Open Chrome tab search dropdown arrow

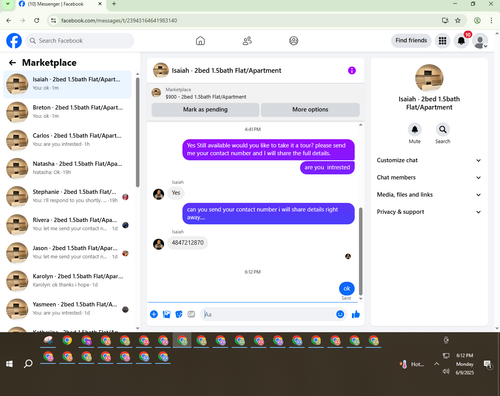[7, 4]
